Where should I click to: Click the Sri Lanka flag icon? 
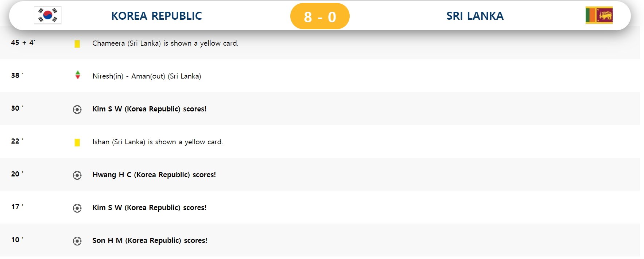599,15
